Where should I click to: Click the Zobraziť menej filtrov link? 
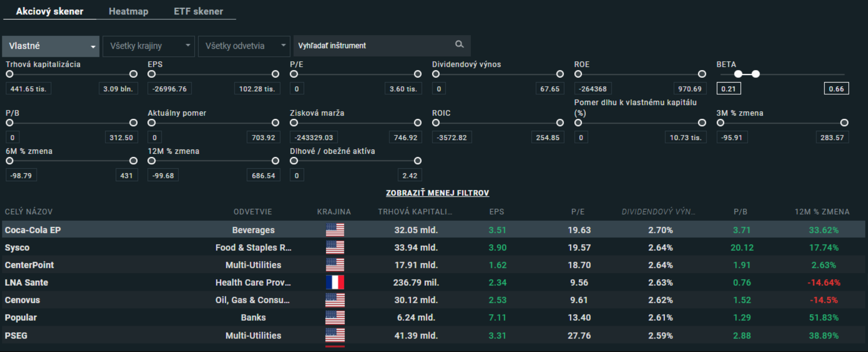coord(437,193)
